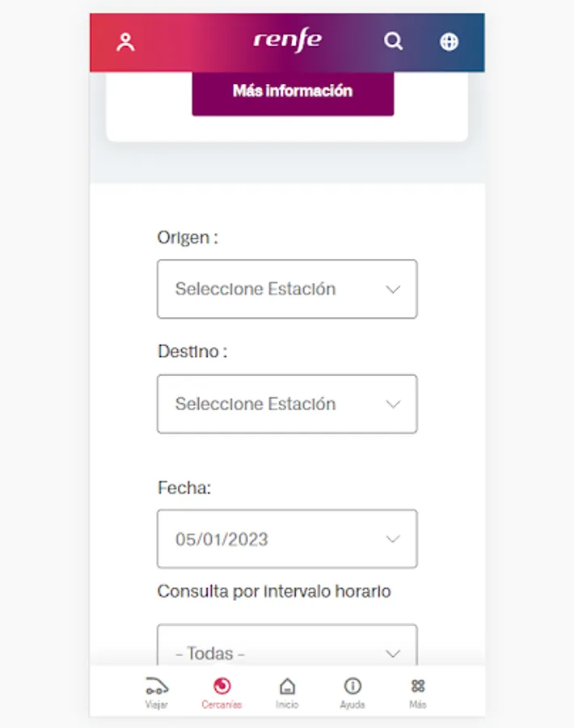Expand the Todas time interval dropdown
574x728 pixels.
(x=287, y=650)
